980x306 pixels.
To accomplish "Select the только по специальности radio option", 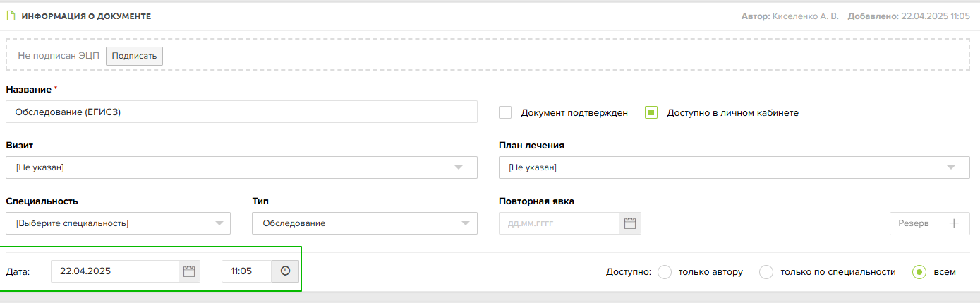I will click(x=766, y=272).
